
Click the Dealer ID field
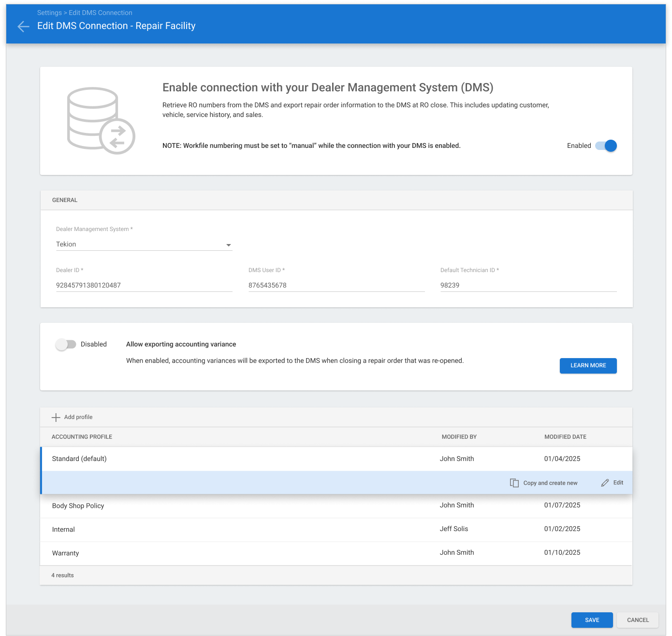tap(144, 285)
